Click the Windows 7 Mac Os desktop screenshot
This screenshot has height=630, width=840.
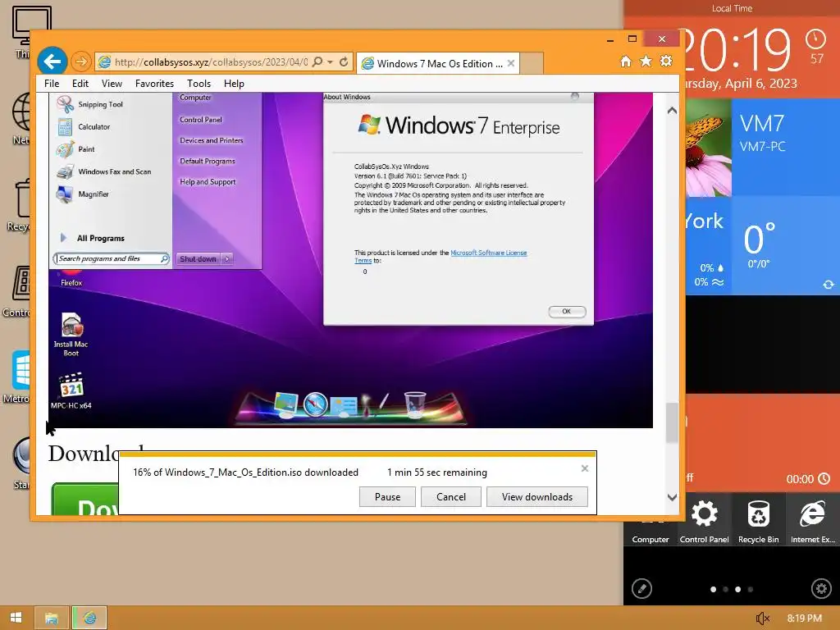click(350, 260)
